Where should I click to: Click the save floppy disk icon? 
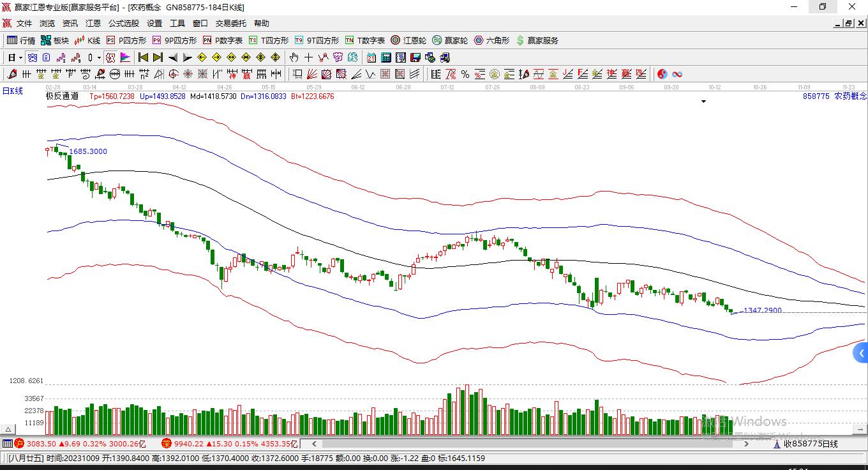point(415,57)
